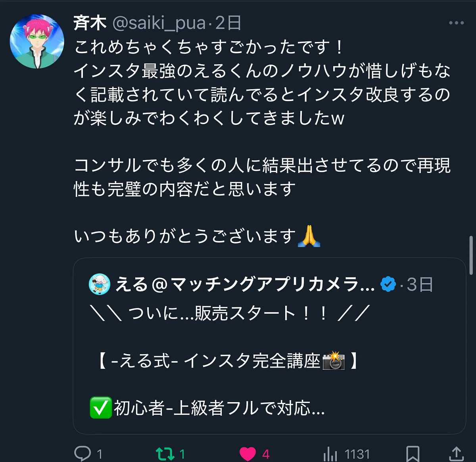Click the green checkmark emoji line
476x462 pixels.
[208, 408]
